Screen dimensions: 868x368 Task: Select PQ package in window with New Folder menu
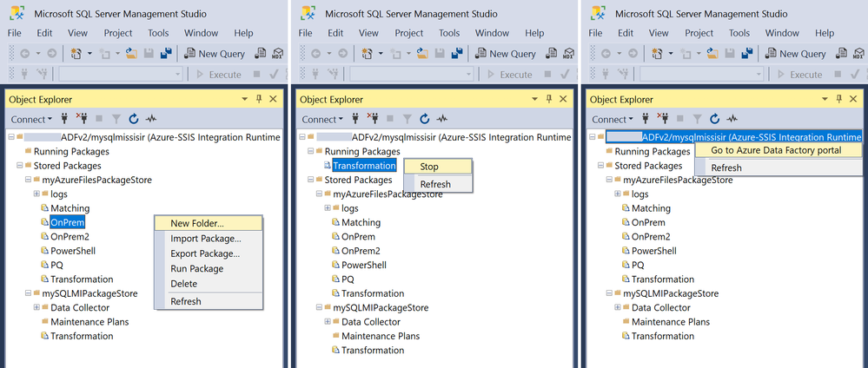pos(57,265)
